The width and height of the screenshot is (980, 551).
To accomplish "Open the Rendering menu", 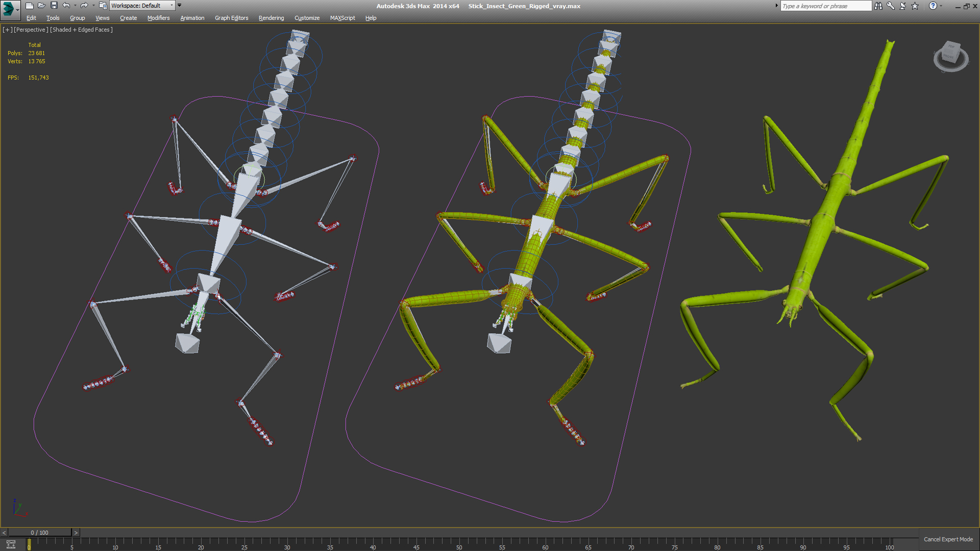I will tap(272, 18).
